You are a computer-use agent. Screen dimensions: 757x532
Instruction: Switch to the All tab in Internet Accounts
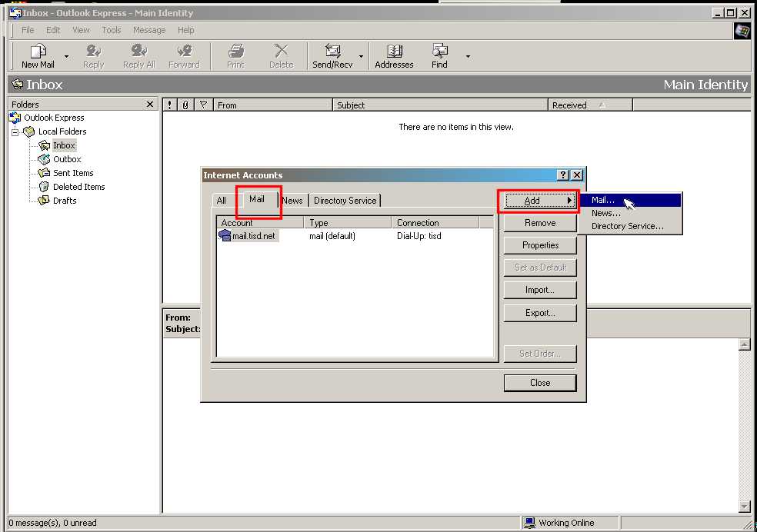222,200
